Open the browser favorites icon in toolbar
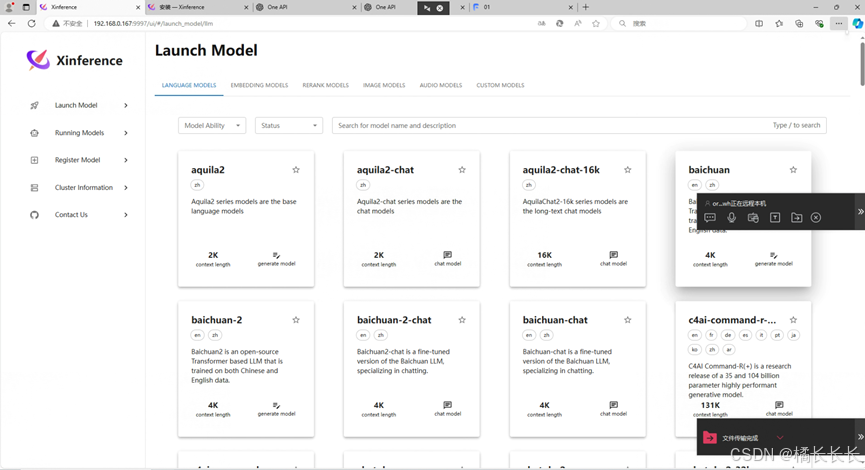Image resolution: width=865 pixels, height=470 pixels. pyautogui.click(x=779, y=24)
